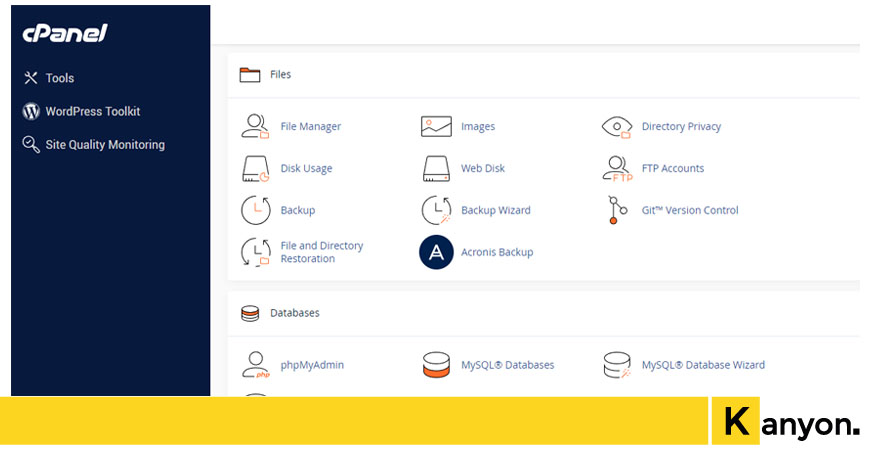Click the Backup Wizard icon

click(x=436, y=210)
